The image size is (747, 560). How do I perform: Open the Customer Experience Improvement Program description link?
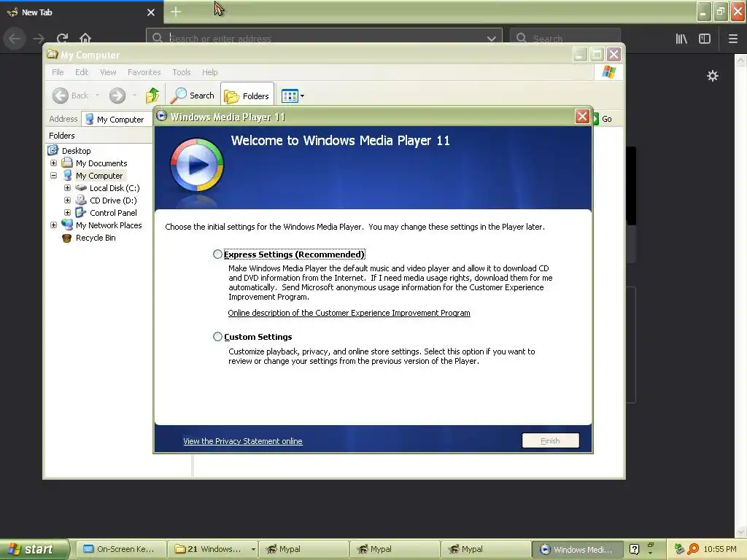[x=349, y=313]
